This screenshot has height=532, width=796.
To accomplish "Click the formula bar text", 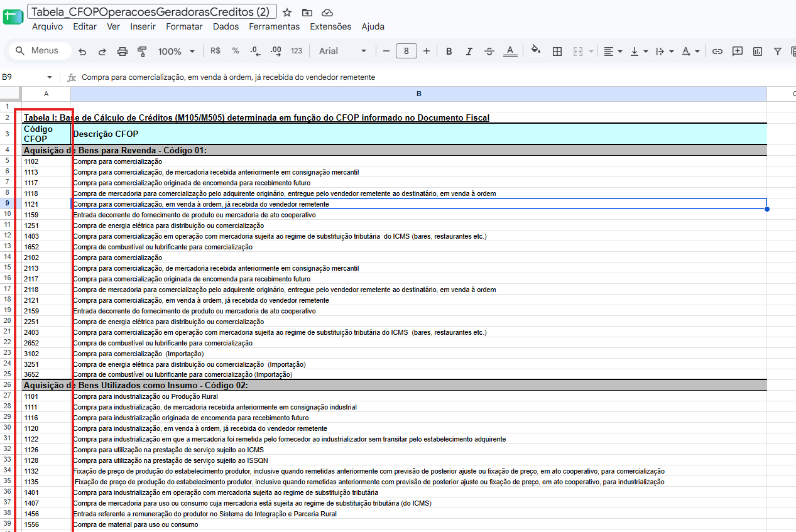I will click(x=229, y=77).
